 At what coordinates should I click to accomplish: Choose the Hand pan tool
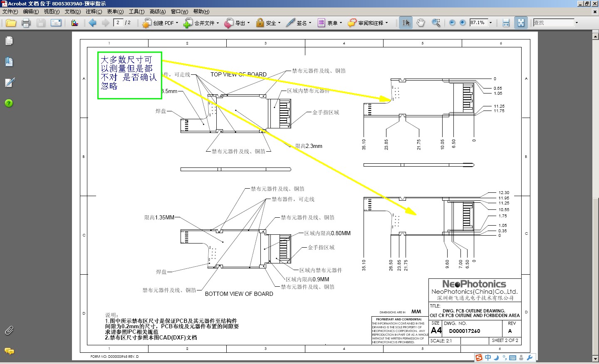point(421,23)
